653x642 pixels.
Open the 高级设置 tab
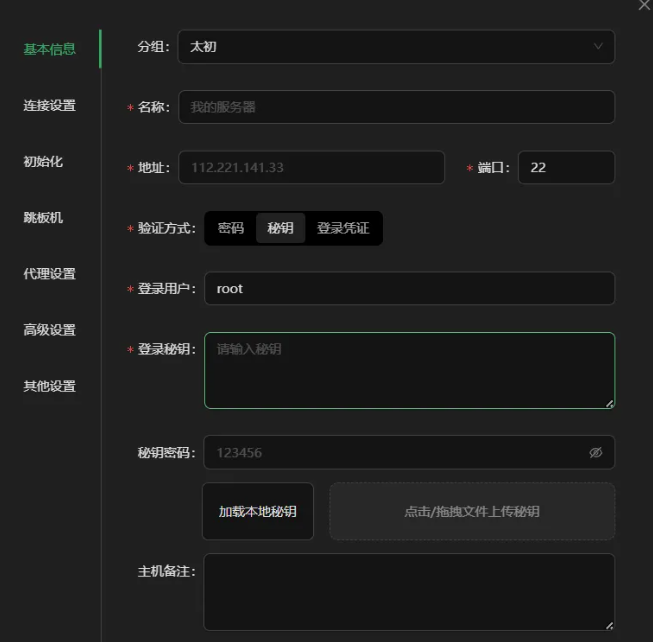pos(49,329)
